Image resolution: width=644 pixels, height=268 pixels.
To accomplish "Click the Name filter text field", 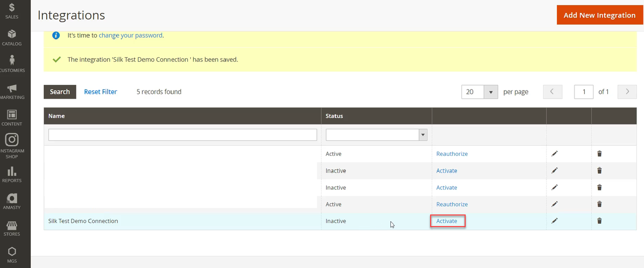I will click(x=183, y=135).
